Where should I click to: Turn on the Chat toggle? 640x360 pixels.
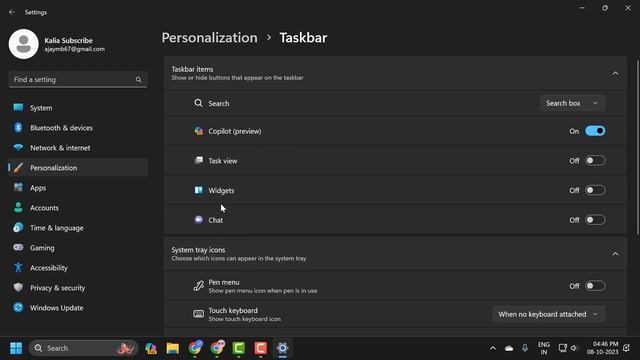coord(595,220)
